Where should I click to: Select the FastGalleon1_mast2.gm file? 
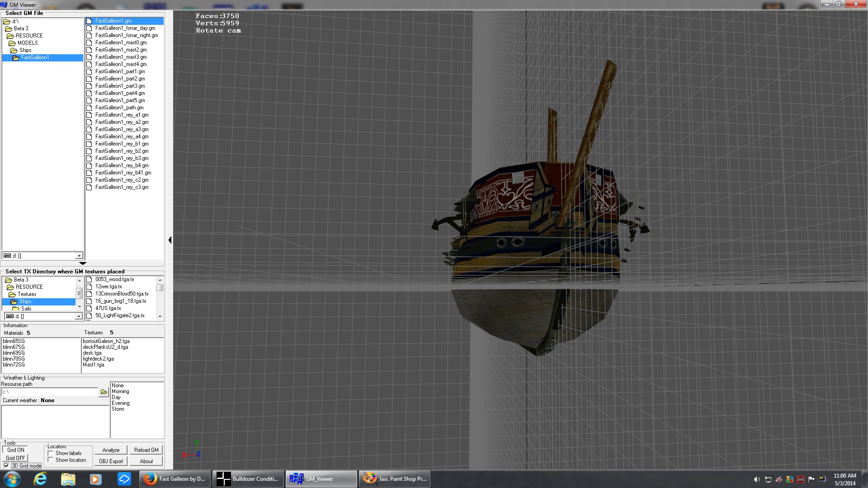121,50
